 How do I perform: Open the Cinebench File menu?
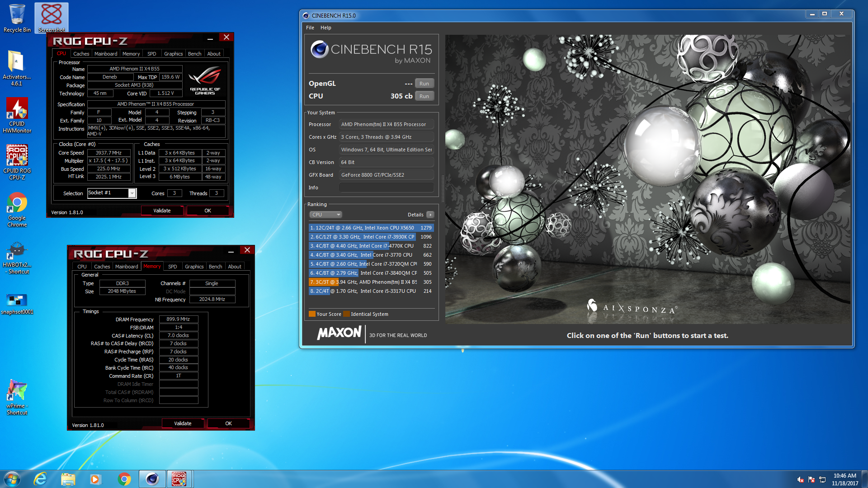(310, 28)
